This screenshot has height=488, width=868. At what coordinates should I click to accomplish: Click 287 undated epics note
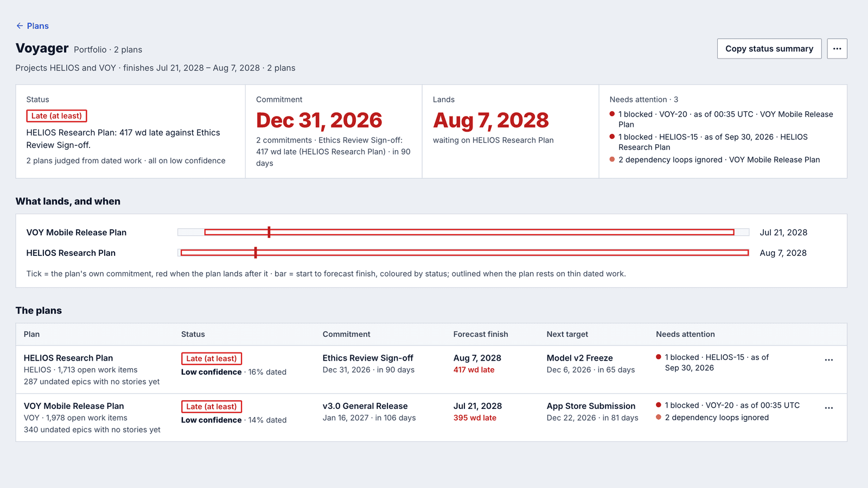pos(92,382)
